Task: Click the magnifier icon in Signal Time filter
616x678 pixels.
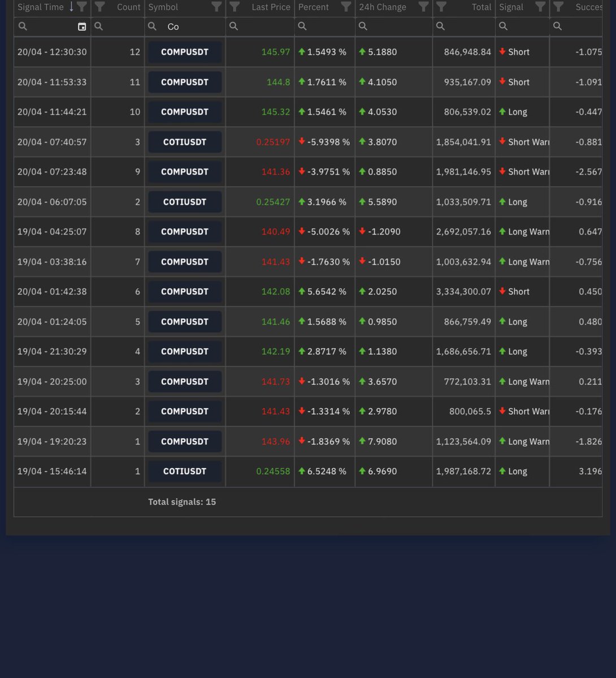Action: click(22, 26)
